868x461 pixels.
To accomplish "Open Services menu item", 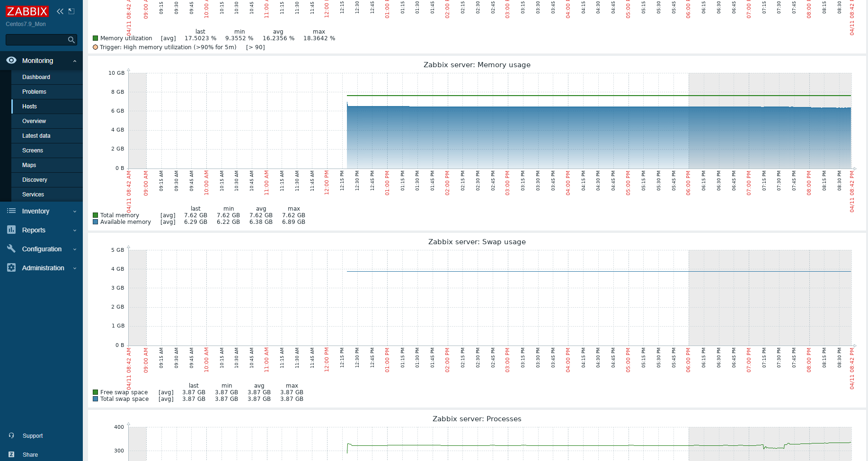I will [33, 195].
